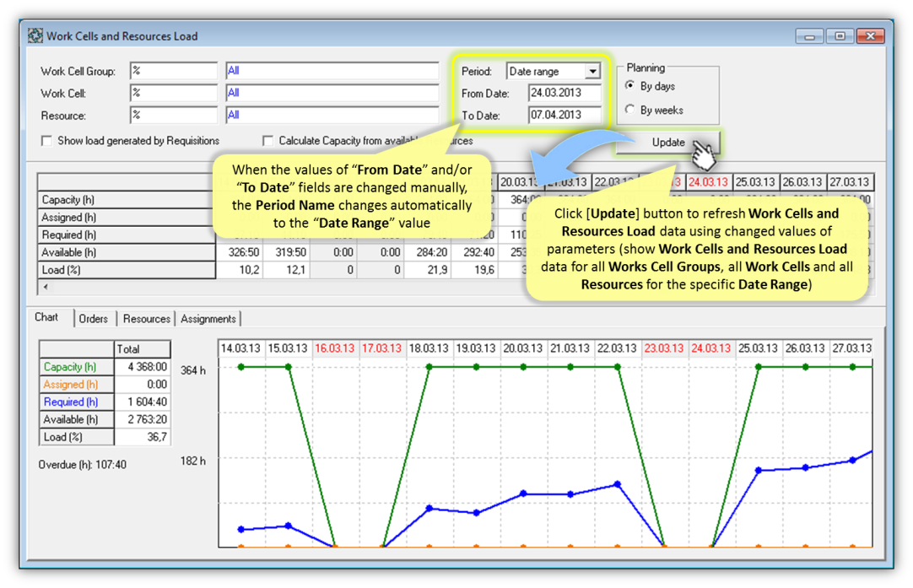Select the Required (h) row header in the load grid

click(x=127, y=235)
